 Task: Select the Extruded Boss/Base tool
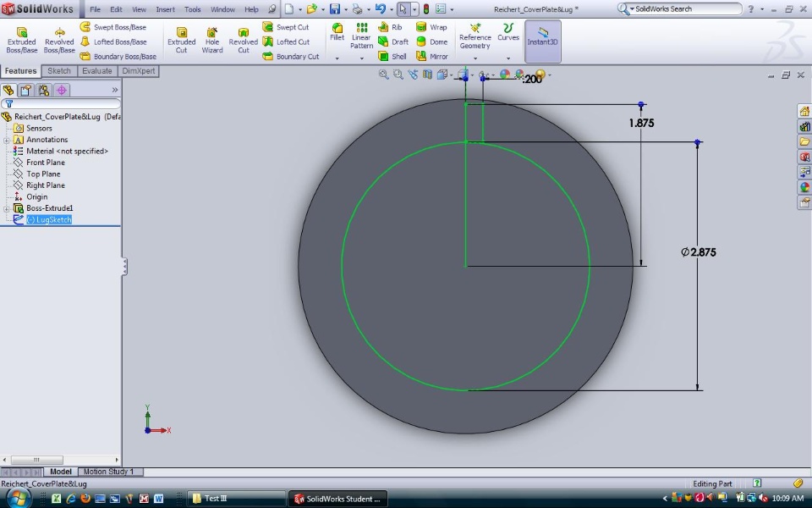22,41
